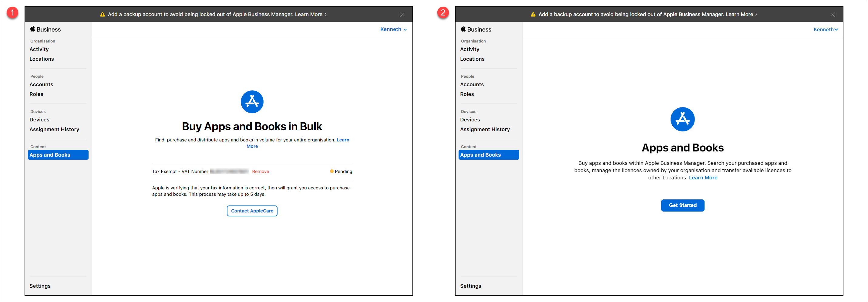Open banner "Learn More" chevron in screenshot 2
868x302 pixels.
click(x=756, y=15)
